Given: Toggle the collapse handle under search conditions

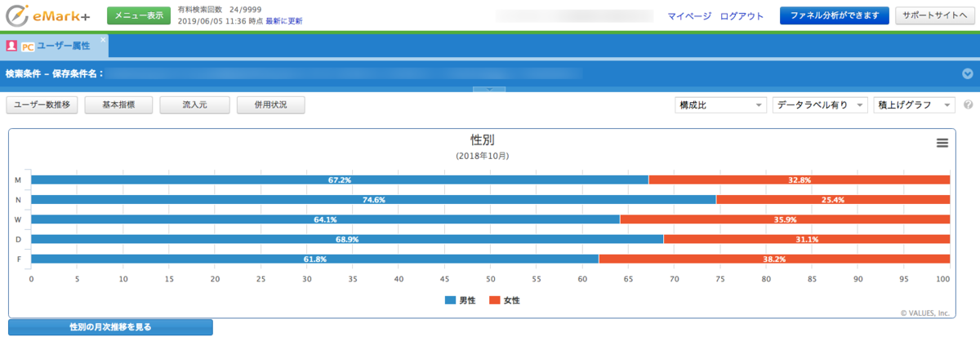Looking at the screenshot, I should click(x=489, y=90).
